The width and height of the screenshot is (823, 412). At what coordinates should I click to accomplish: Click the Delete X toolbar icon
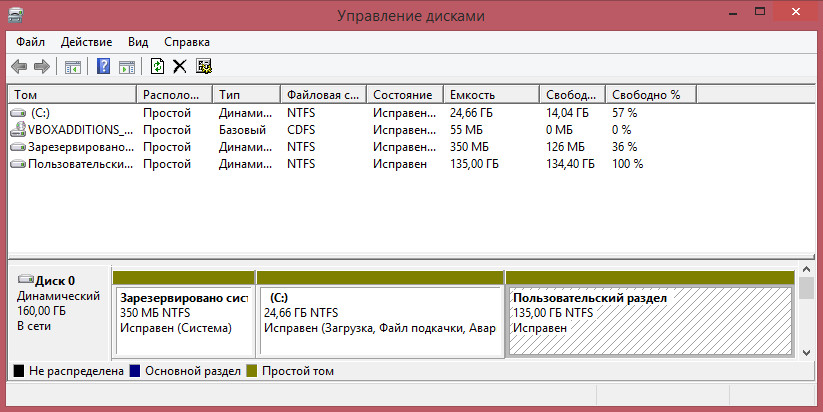[180, 66]
